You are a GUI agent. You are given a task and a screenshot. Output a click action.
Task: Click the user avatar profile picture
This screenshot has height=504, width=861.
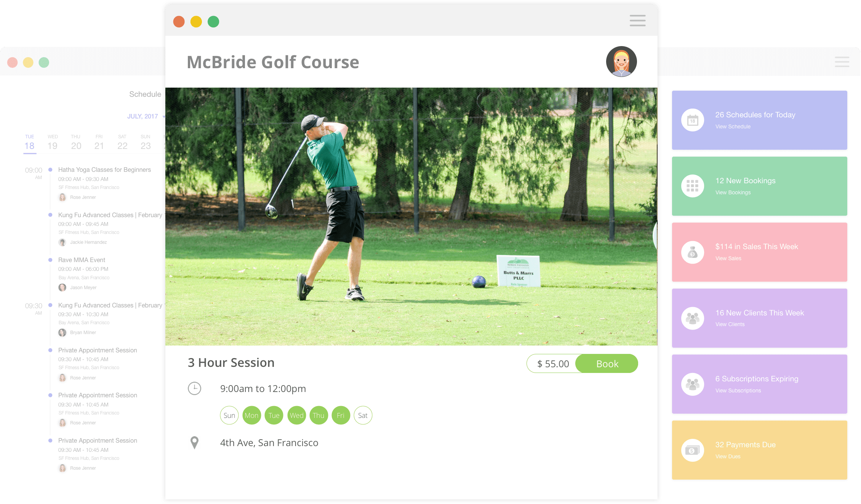[x=621, y=61]
